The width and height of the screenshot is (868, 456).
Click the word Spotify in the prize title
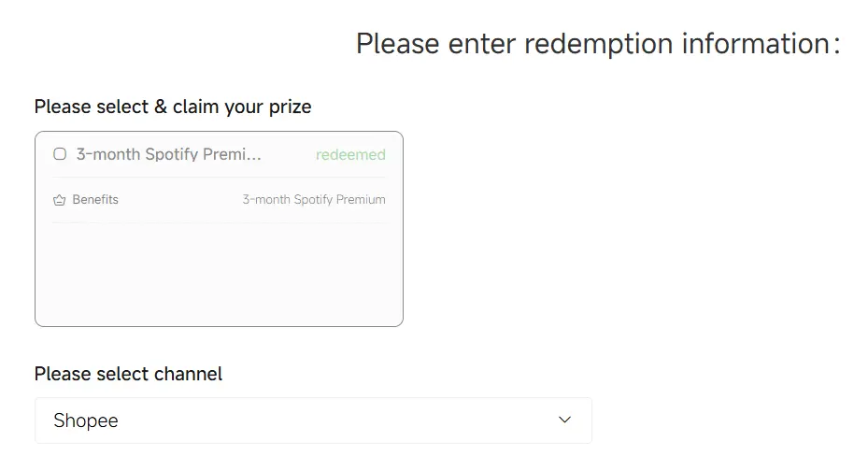pyautogui.click(x=172, y=154)
